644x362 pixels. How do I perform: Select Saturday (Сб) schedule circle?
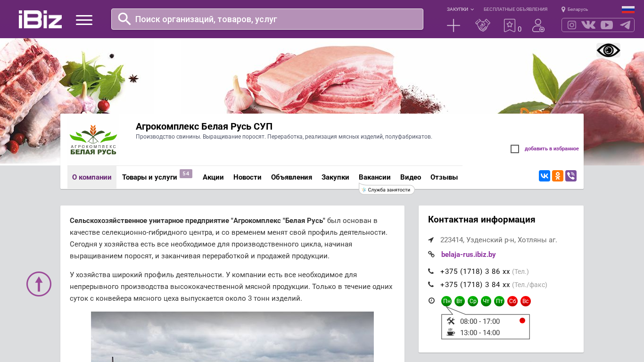tap(512, 301)
